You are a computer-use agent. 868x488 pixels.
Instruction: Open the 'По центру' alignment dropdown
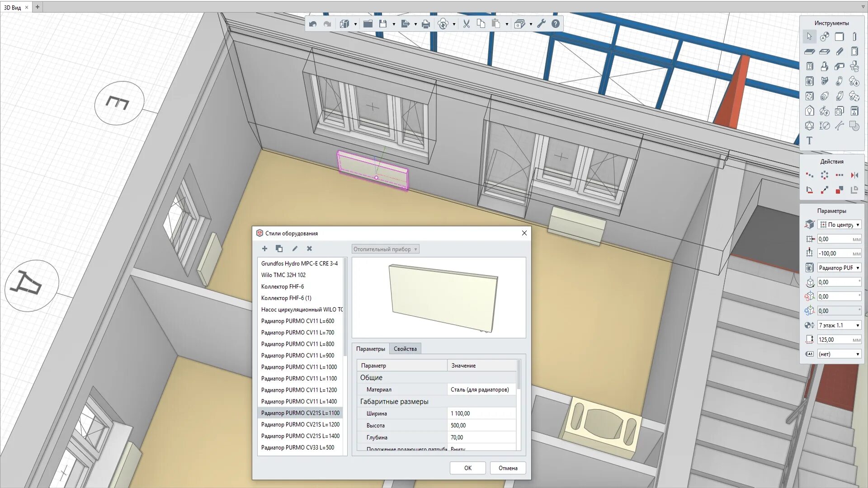point(840,225)
